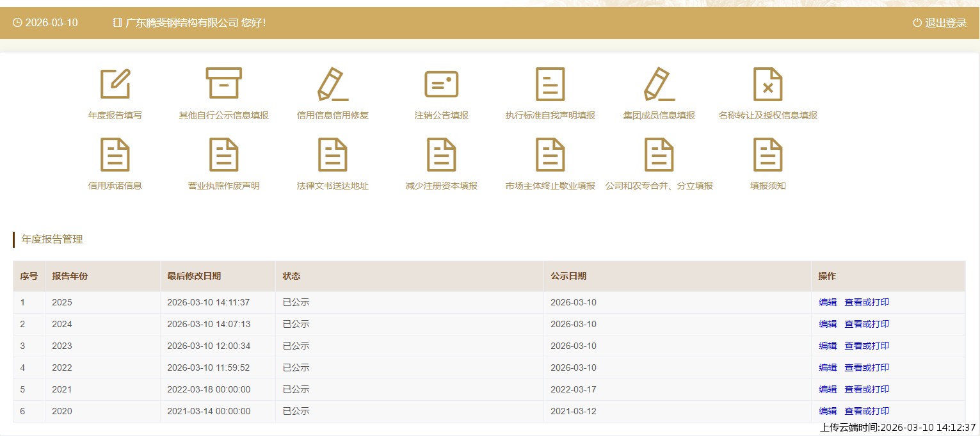Click the 集团成员信息填报 icon

coord(659,84)
